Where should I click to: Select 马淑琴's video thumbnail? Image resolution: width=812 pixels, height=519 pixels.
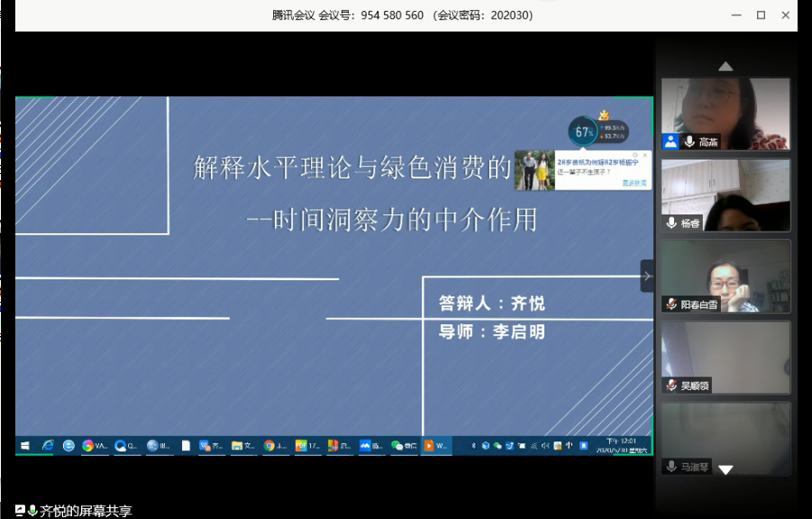725,439
